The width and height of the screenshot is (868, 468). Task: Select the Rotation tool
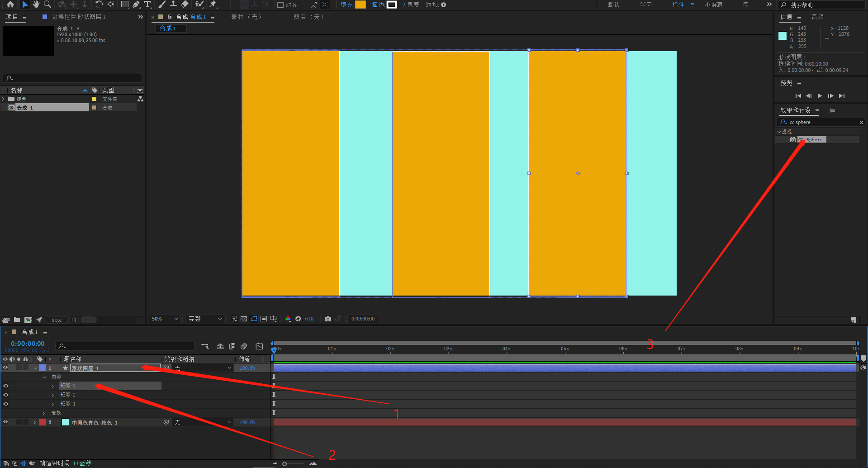[99, 5]
